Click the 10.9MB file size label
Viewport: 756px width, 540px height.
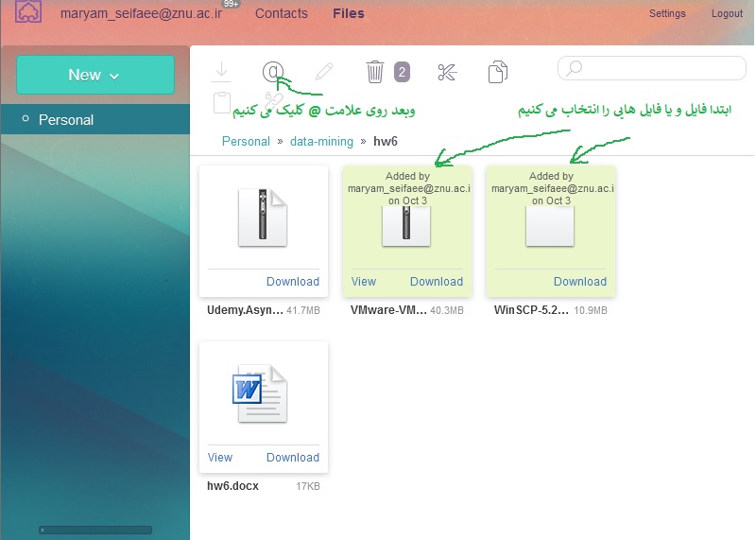click(590, 310)
